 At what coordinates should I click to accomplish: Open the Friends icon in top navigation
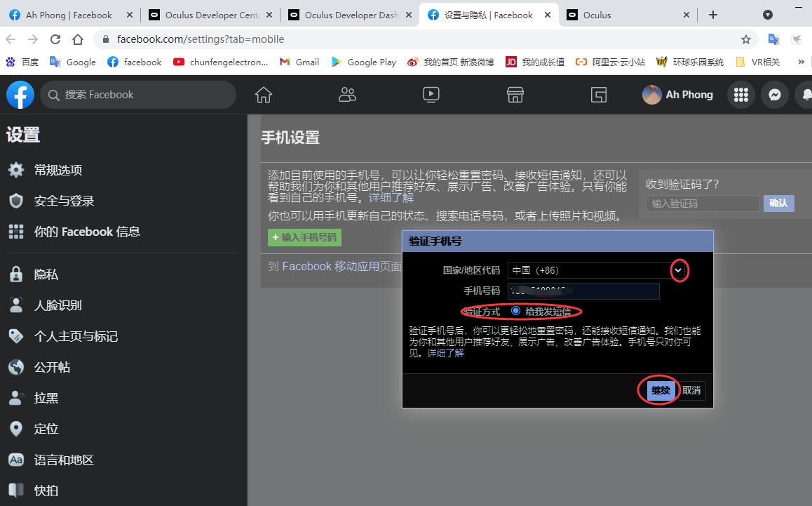[348, 95]
